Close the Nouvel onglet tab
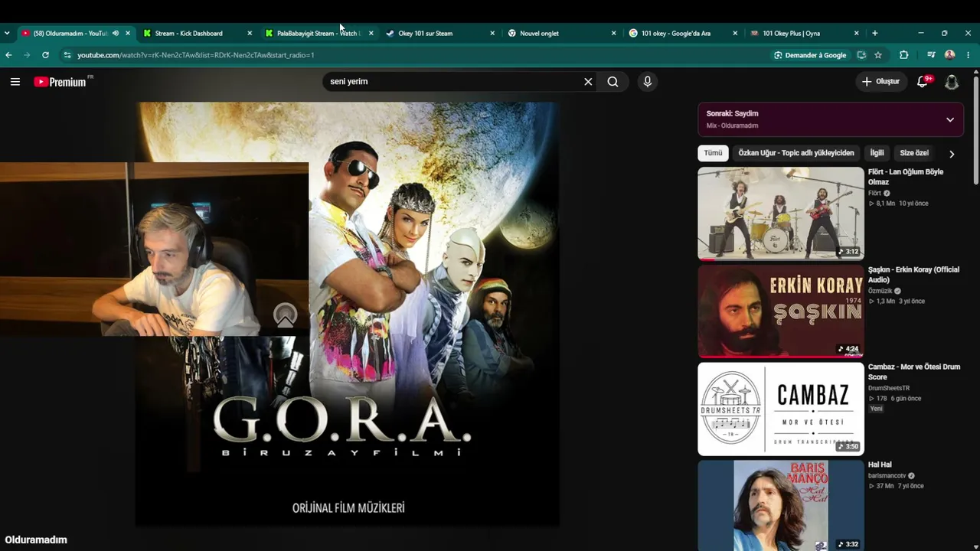The width and height of the screenshot is (980, 551). tap(614, 33)
